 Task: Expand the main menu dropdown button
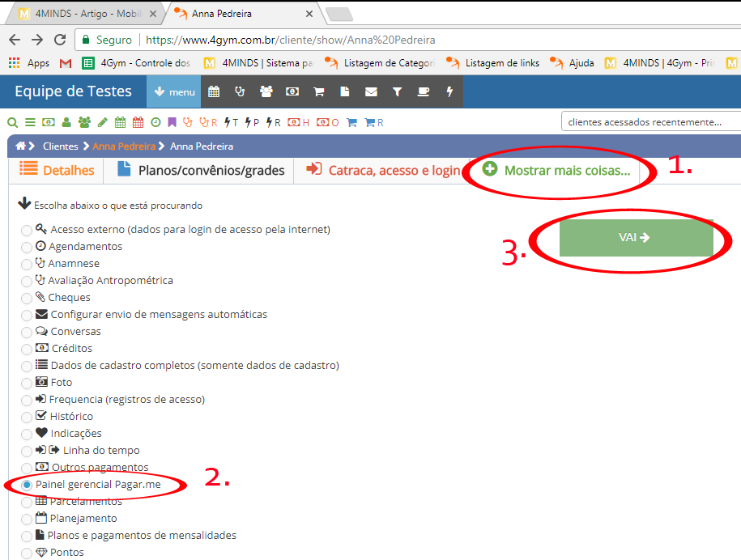[174, 92]
